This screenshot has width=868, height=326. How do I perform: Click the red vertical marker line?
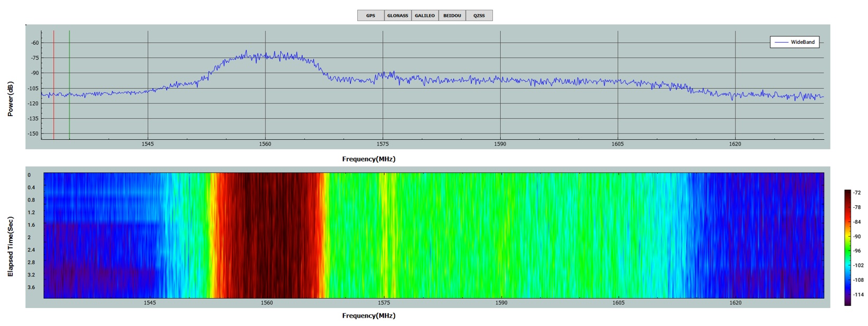click(x=54, y=85)
